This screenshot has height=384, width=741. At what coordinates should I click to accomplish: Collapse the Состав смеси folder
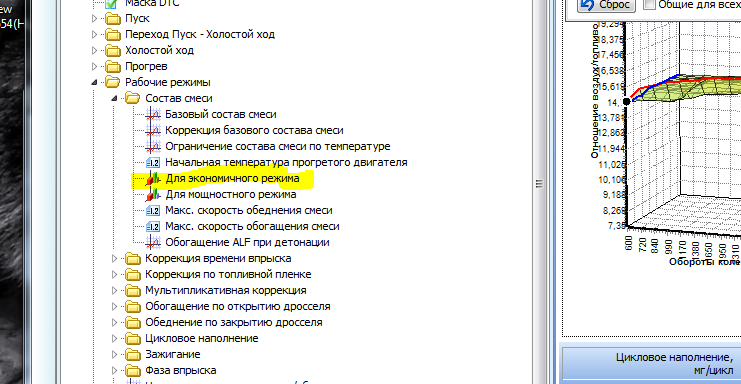point(114,98)
